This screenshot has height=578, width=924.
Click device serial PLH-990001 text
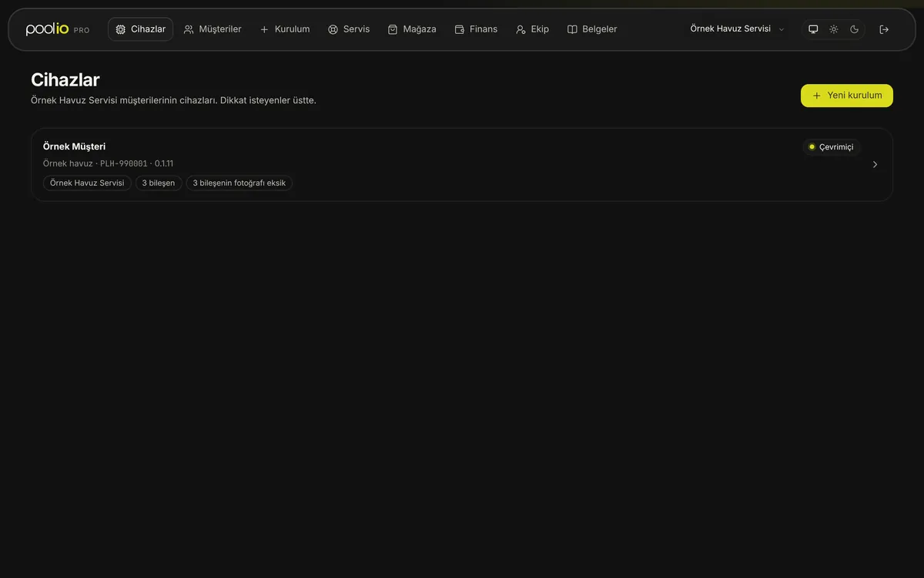tap(124, 163)
